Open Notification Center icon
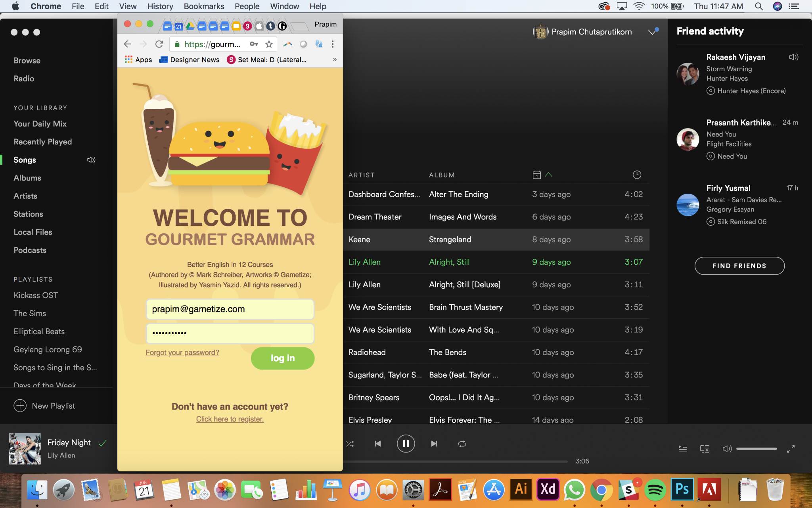Screen dimensions: 812x508 tap(794, 6)
